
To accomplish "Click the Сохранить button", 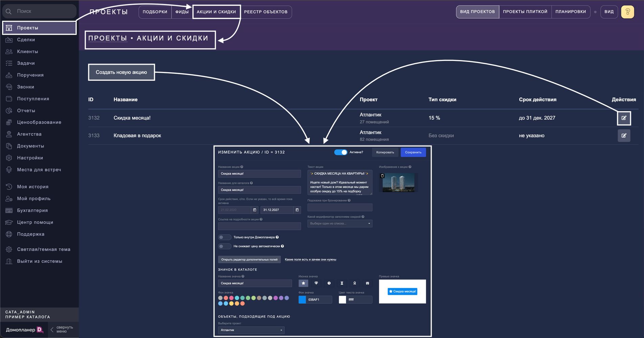I will tap(413, 152).
